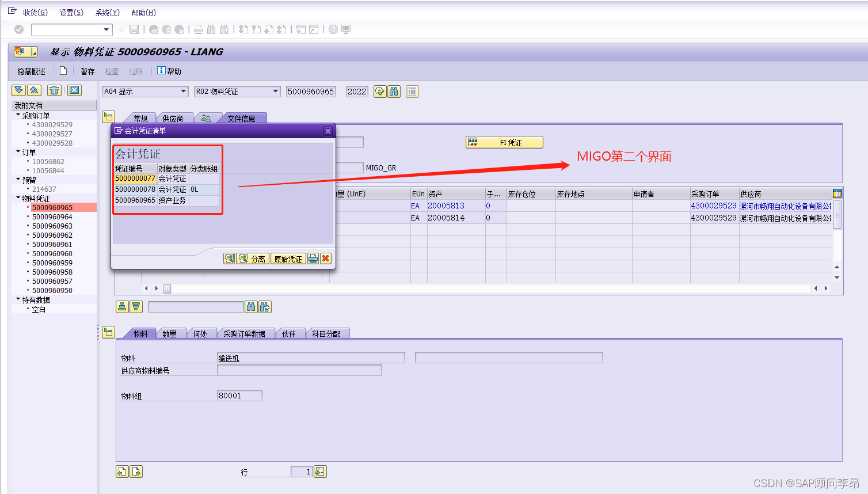Viewport: 868px width, 494px height.
Task: Click the grid list icon right of binoculars
Action: (x=412, y=92)
